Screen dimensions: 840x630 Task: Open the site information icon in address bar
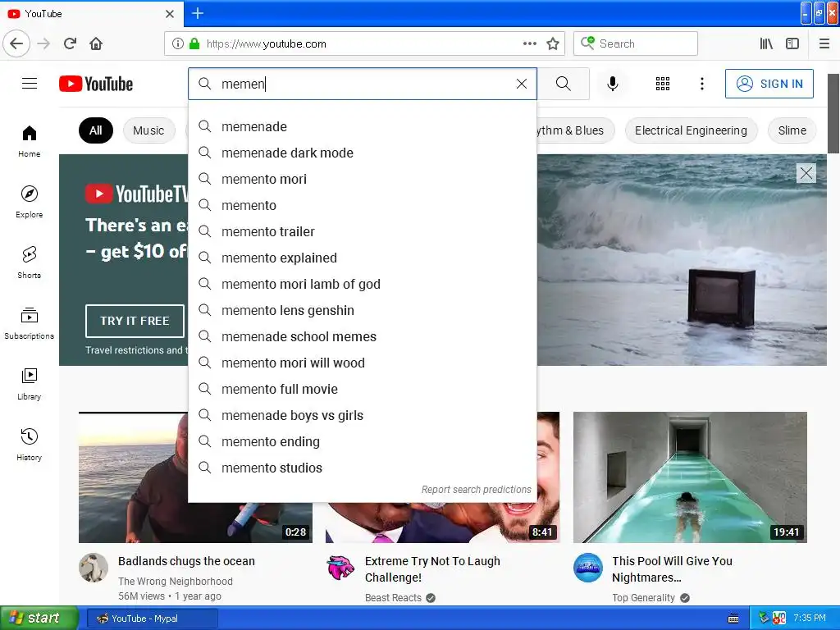pyautogui.click(x=178, y=43)
